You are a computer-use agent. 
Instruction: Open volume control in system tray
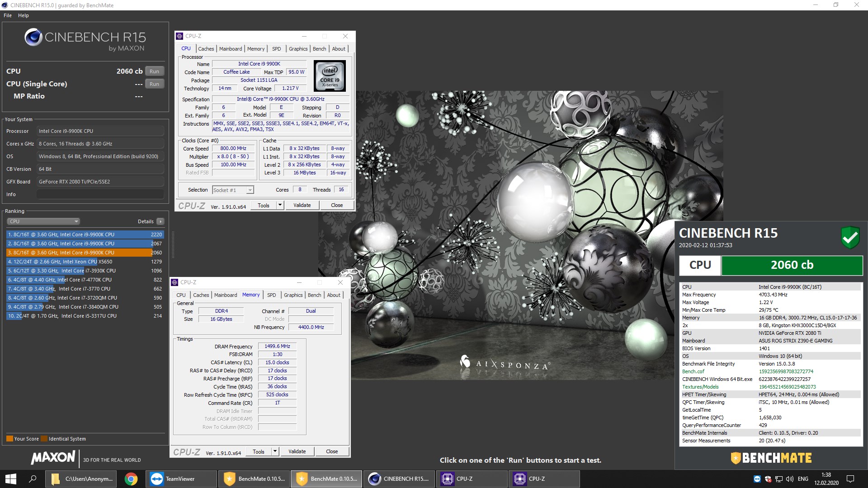tap(790, 479)
